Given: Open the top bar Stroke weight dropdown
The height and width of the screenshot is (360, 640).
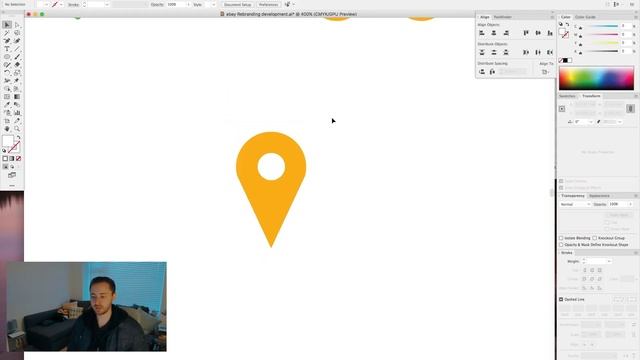Looking at the screenshot, I should pyautogui.click(x=107, y=4).
